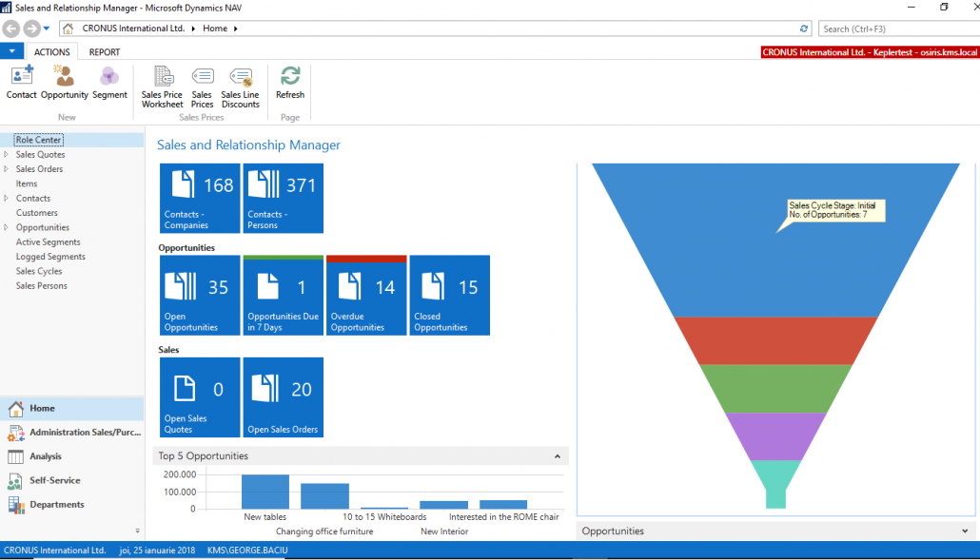Viewport: 980px width, 560px height.
Task: Click work date 'joi, 25 ianuarie 2018'
Action: 157,550
